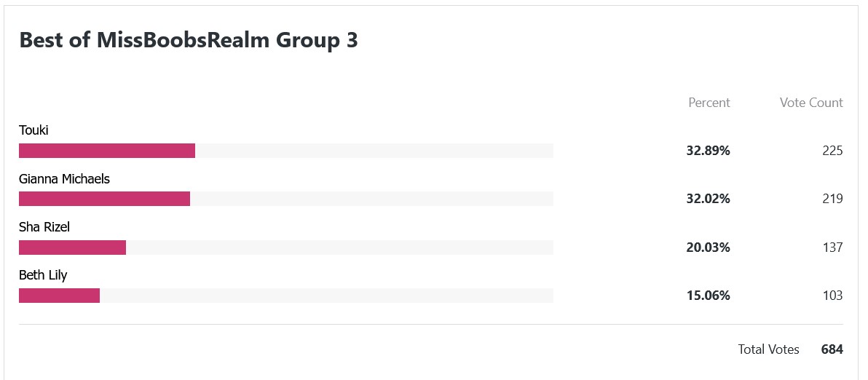This screenshot has width=868, height=380.
Task: Click the Total Votes label
Action: pyautogui.click(x=768, y=349)
